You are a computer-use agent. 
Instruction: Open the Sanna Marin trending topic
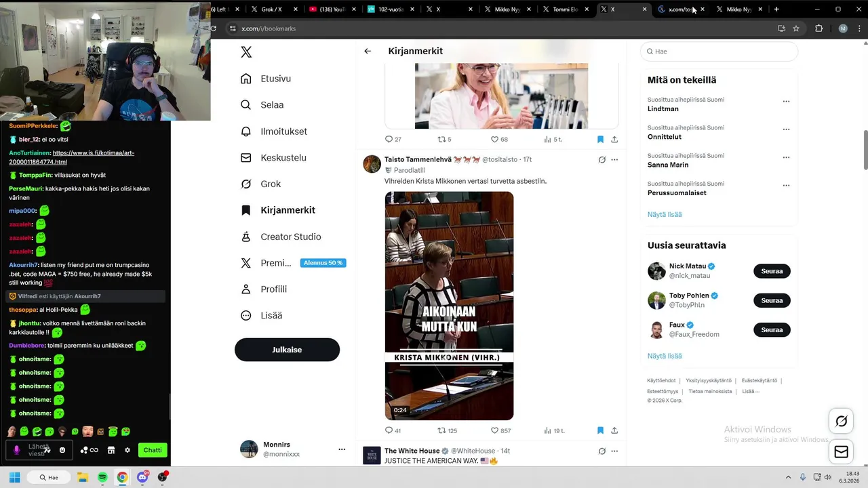point(668,165)
